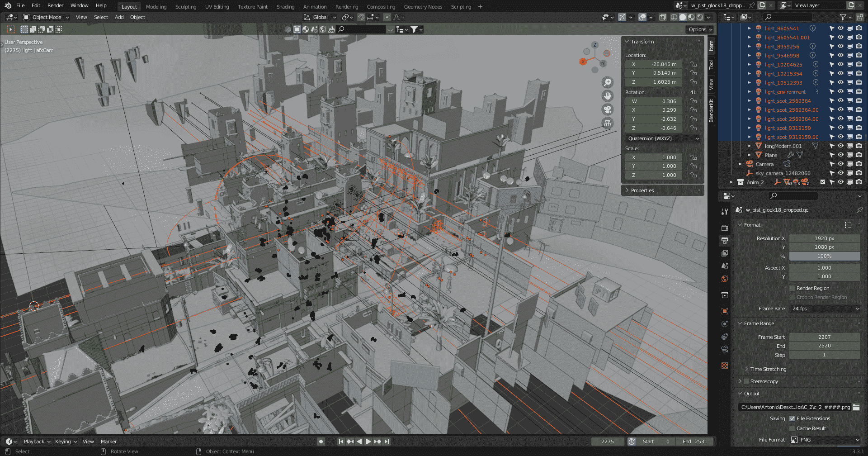Toggle selectability of Camera object

pos(831,164)
